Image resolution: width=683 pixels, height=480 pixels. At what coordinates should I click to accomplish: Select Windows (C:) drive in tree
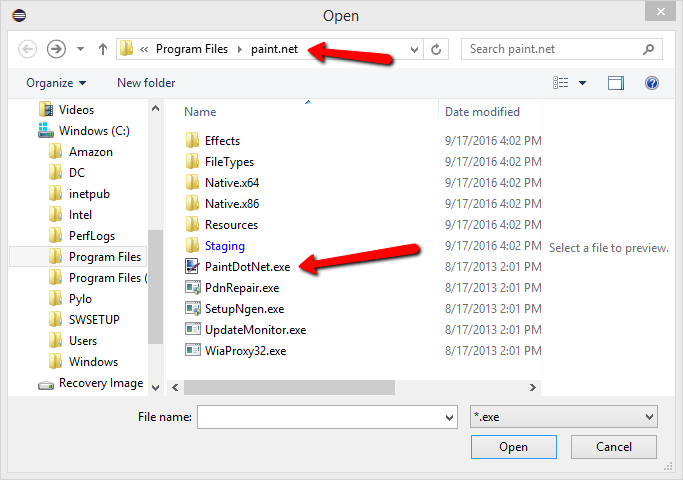click(84, 131)
